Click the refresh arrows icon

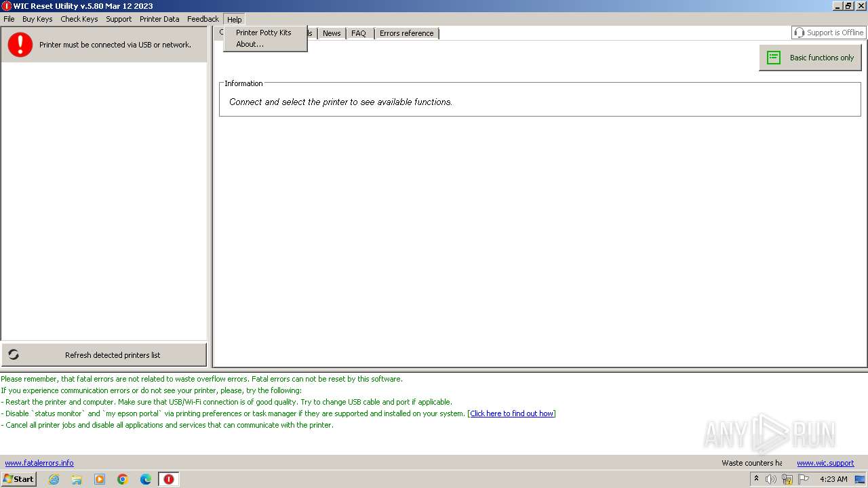[x=14, y=354]
